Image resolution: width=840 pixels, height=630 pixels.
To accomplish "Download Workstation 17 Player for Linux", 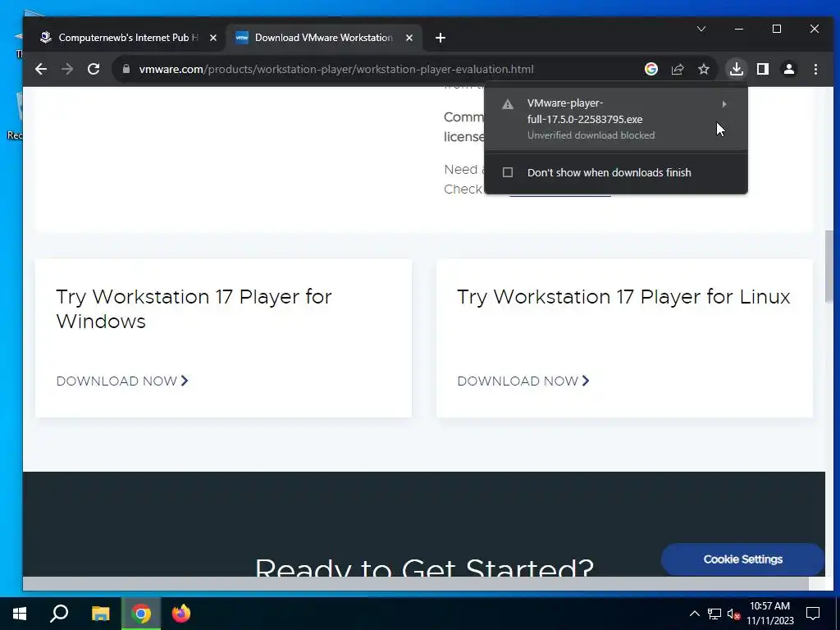I will pos(523,381).
